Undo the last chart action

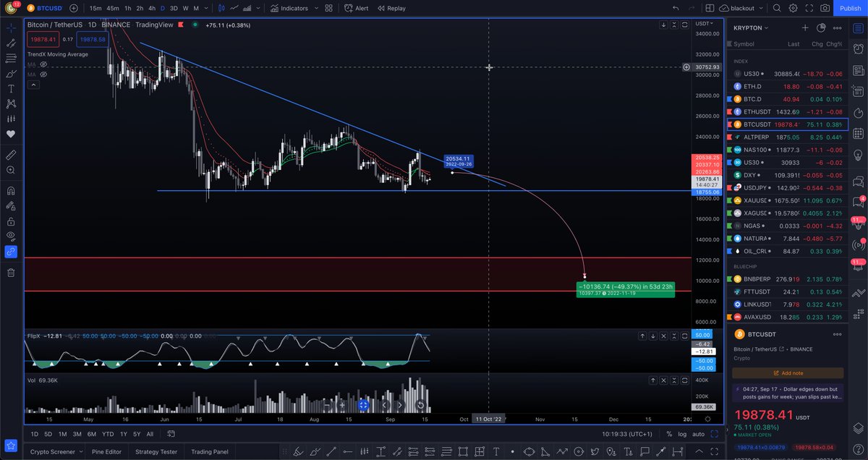pos(676,8)
